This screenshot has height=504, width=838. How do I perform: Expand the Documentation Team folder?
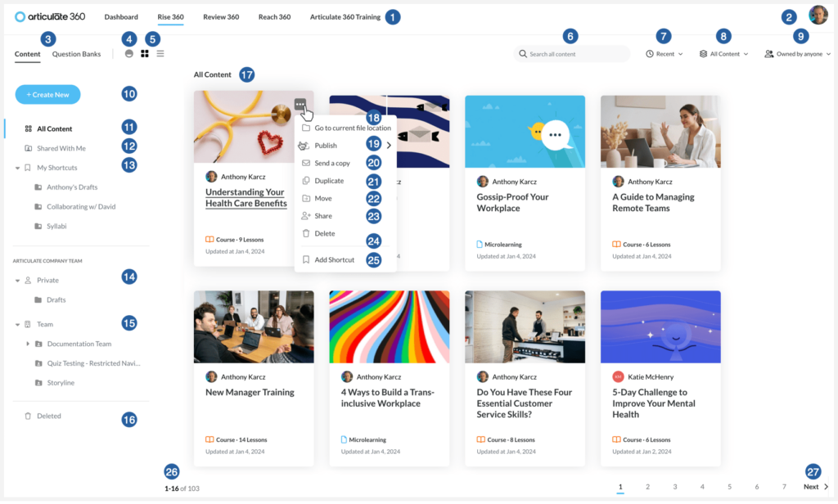[x=27, y=344]
